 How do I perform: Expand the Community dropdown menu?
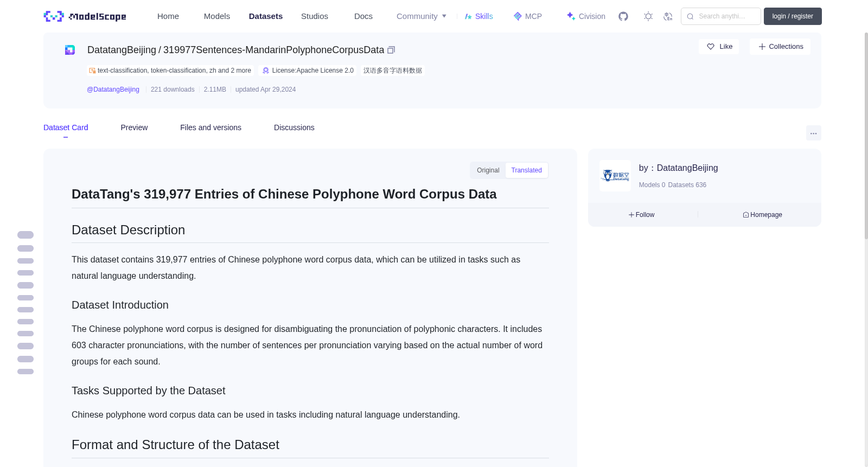click(422, 16)
